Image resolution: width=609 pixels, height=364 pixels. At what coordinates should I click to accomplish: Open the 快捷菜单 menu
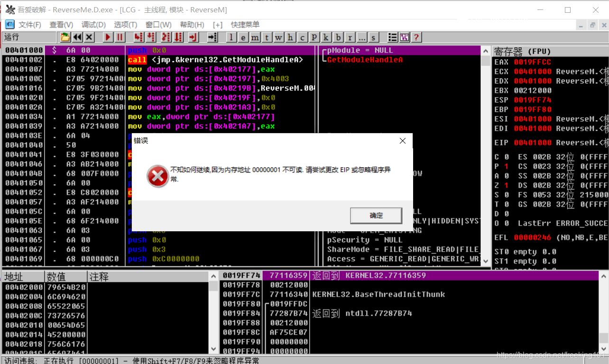[245, 25]
